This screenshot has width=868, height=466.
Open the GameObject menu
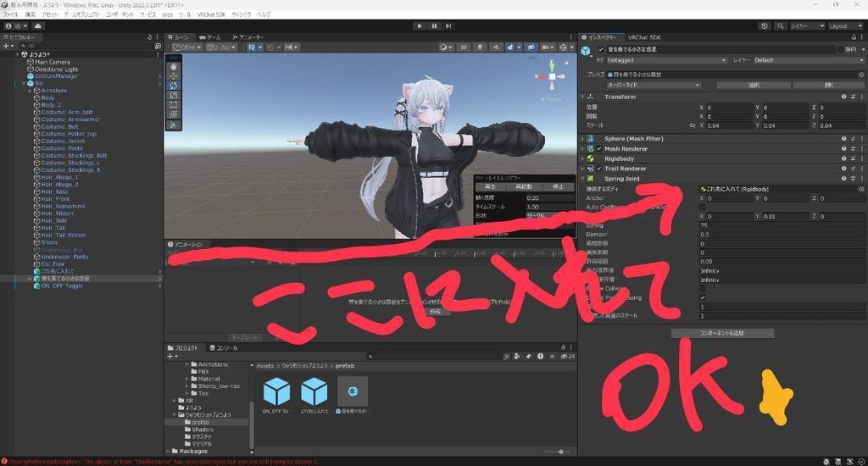pyautogui.click(x=81, y=14)
